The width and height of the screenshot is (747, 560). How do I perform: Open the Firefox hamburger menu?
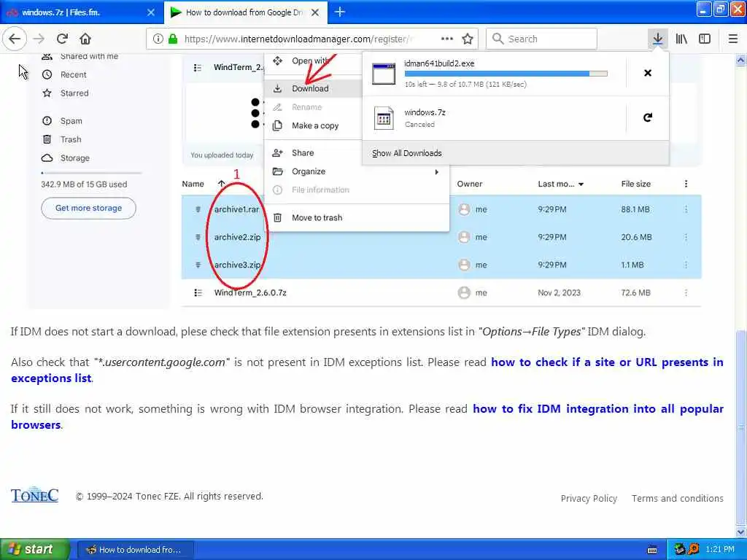733,39
